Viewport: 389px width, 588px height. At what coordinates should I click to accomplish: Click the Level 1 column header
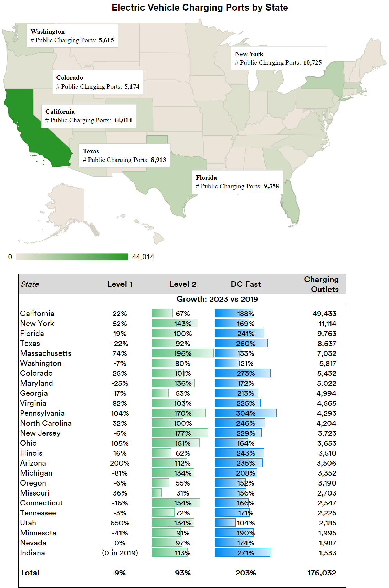click(120, 284)
